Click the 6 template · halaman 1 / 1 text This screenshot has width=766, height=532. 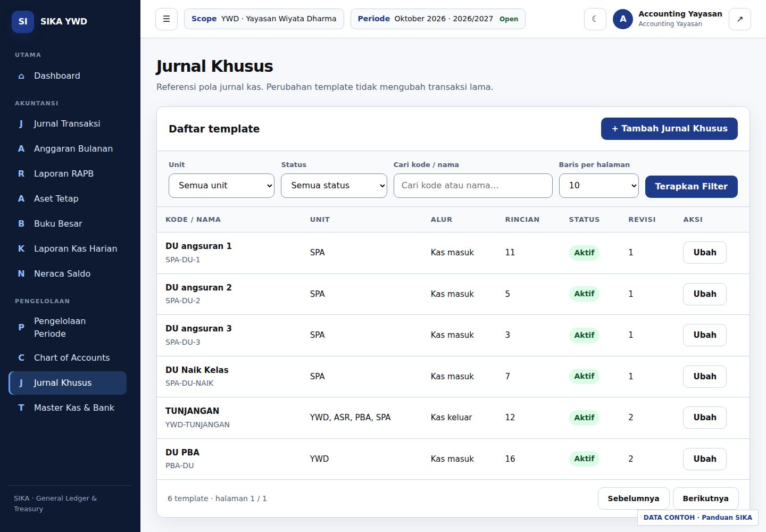pyautogui.click(x=217, y=498)
